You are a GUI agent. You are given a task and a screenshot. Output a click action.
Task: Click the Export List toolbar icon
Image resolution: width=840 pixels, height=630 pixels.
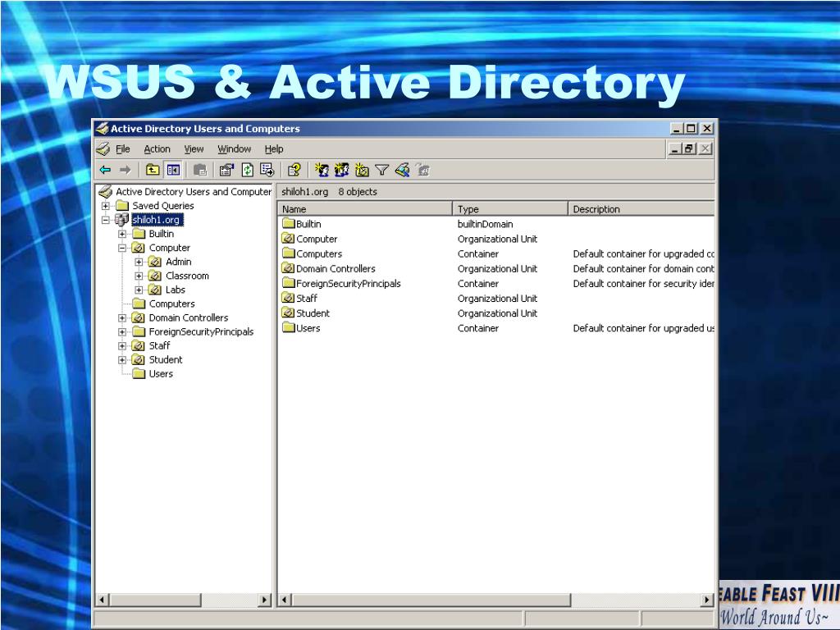tap(267, 171)
